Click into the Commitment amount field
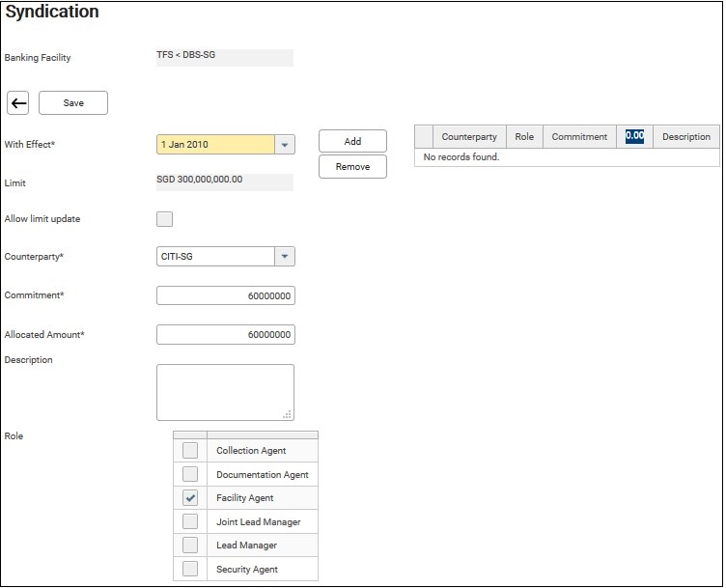This screenshot has height=588, width=726. [225, 296]
